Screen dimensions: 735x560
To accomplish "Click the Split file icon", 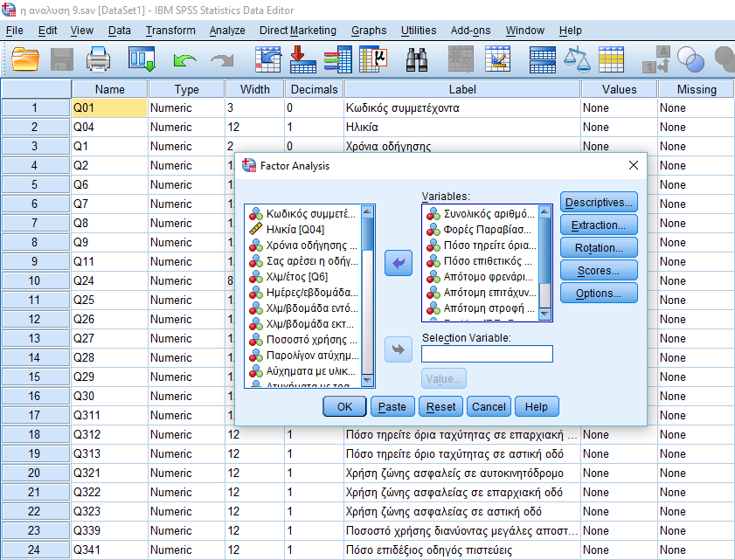I will 543,60.
